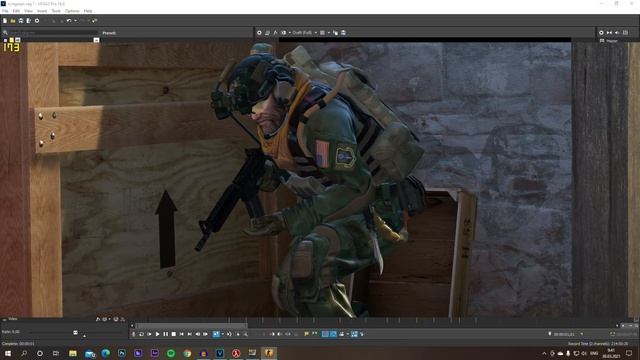Image resolution: width=640 pixels, height=360 pixels.
Task: Select the Zoom edit tool
Action: (x=245, y=334)
